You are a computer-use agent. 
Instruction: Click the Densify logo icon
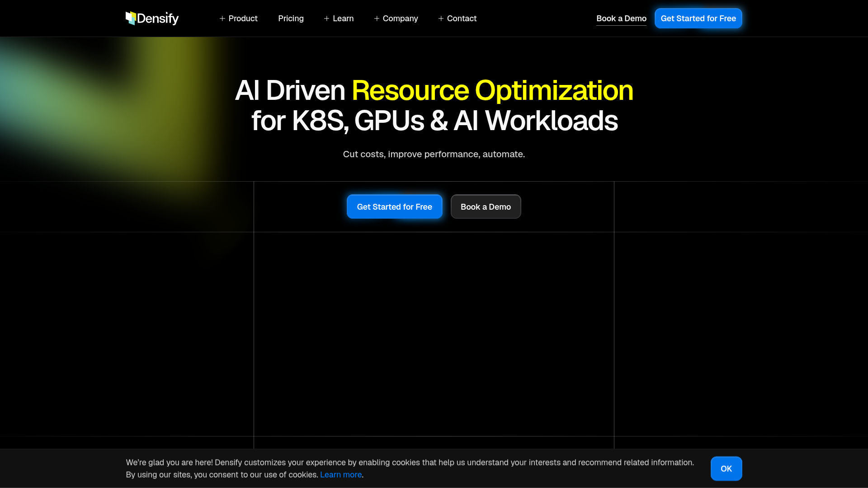pos(131,18)
